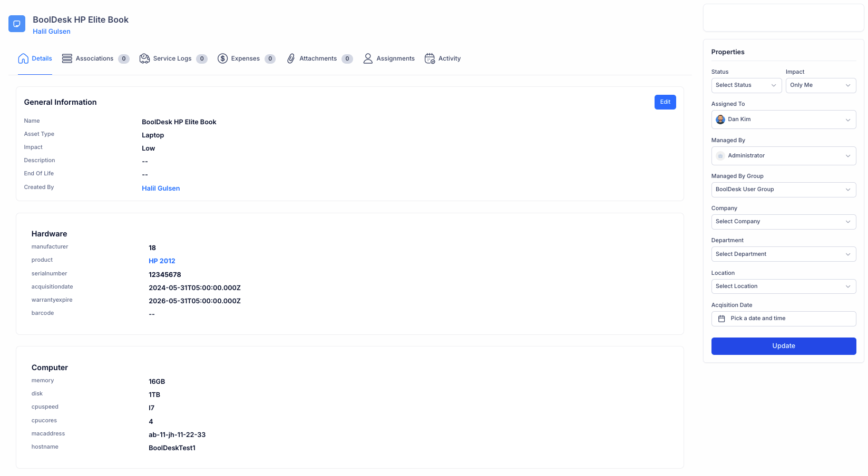Image resolution: width=868 pixels, height=476 pixels.
Task: Click the Pick a date and time field
Action: [x=784, y=319]
